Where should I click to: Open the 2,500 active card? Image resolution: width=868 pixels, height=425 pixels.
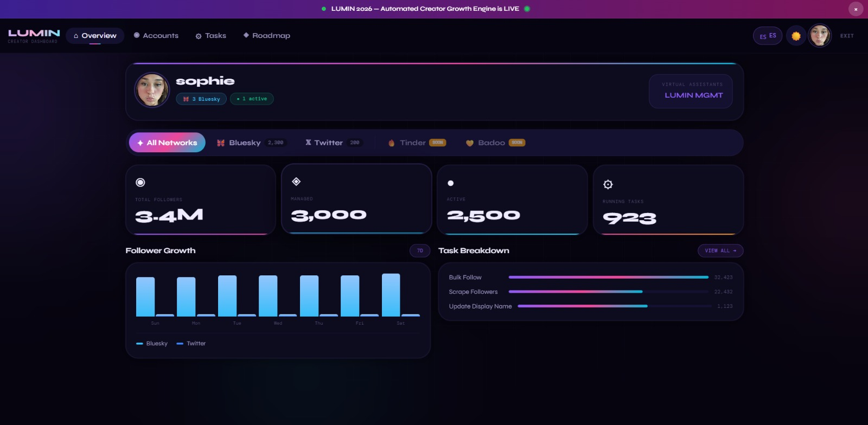click(x=512, y=199)
